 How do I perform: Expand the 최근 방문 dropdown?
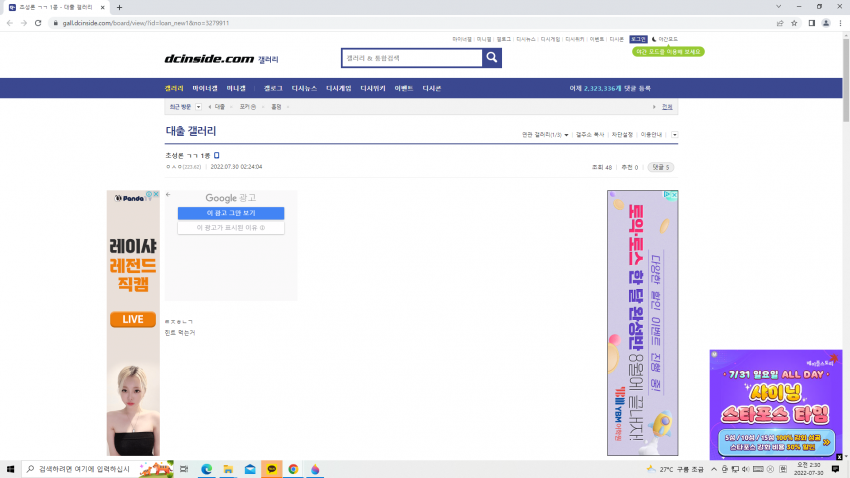pos(198,107)
